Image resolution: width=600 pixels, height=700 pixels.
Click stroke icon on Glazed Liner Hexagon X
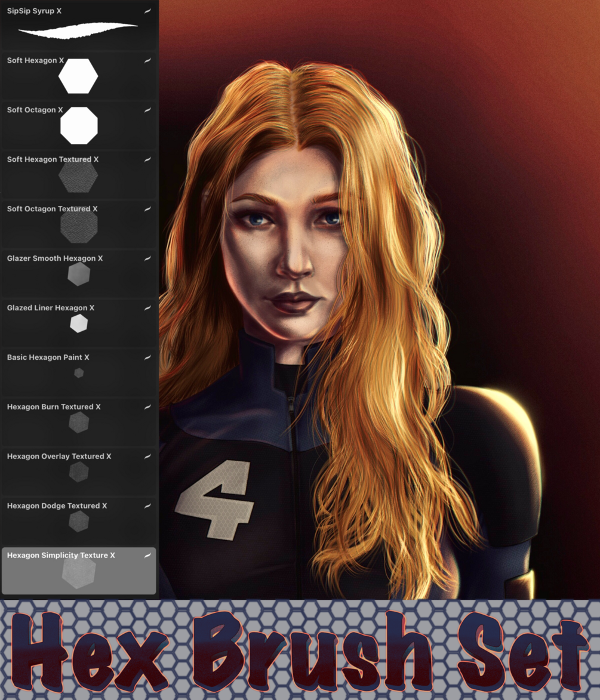tap(147, 308)
